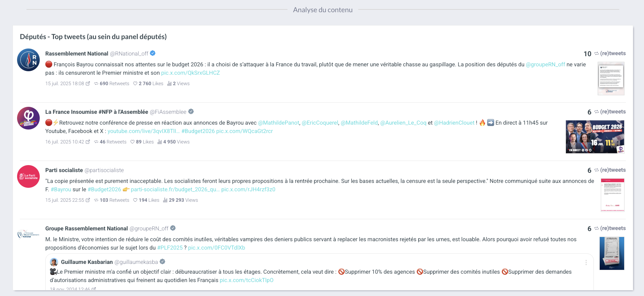The image size is (644, 296).
Task: Open external link icon beside 16 juil. 2025 10:42
Action: (x=88, y=142)
